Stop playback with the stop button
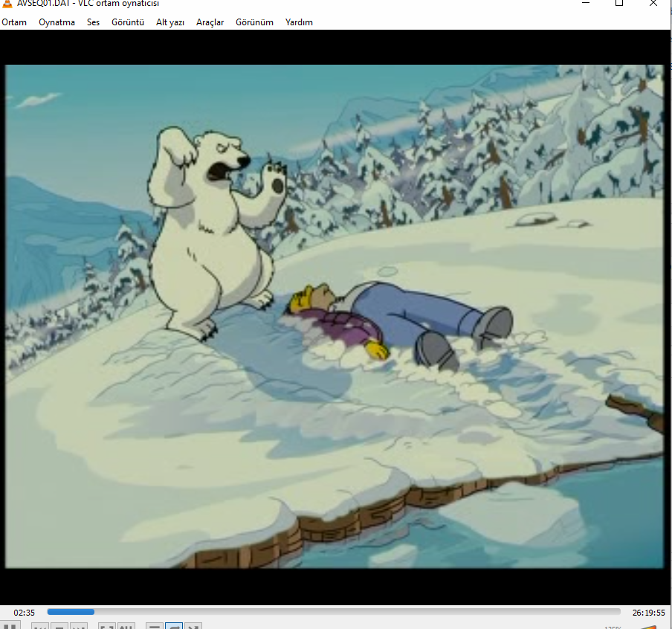Screen dimensions: 672x629 [x=59, y=627]
